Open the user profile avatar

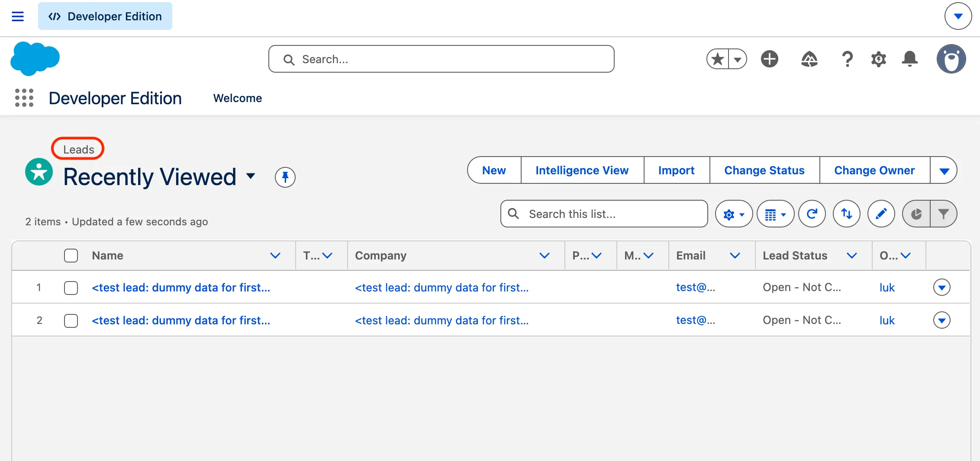pyautogui.click(x=951, y=59)
